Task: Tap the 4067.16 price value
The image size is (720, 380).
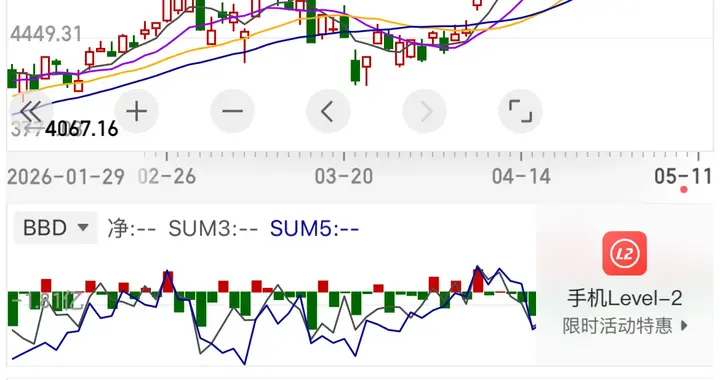Action: 82,129
